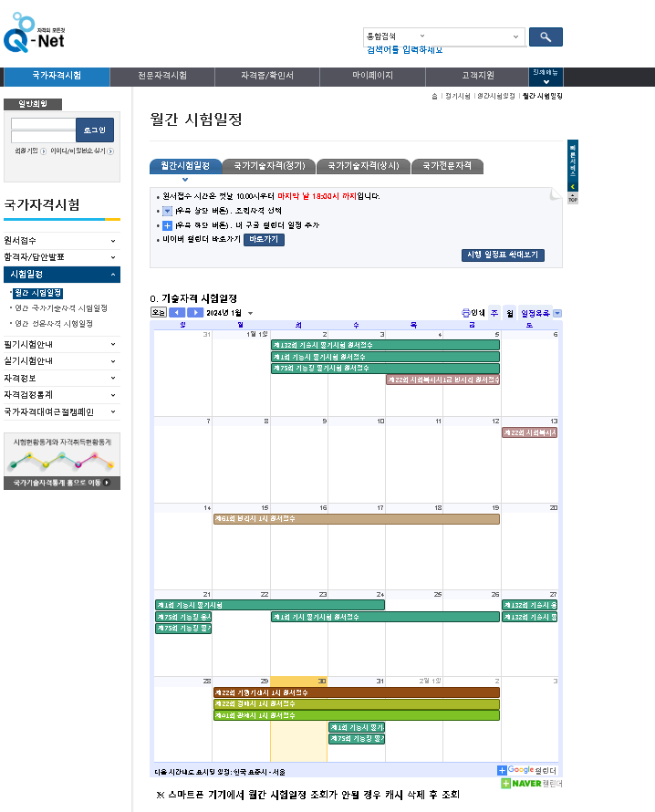The image size is (655, 812).
Task: Click the login password input field
Action: pyautogui.click(x=44, y=137)
